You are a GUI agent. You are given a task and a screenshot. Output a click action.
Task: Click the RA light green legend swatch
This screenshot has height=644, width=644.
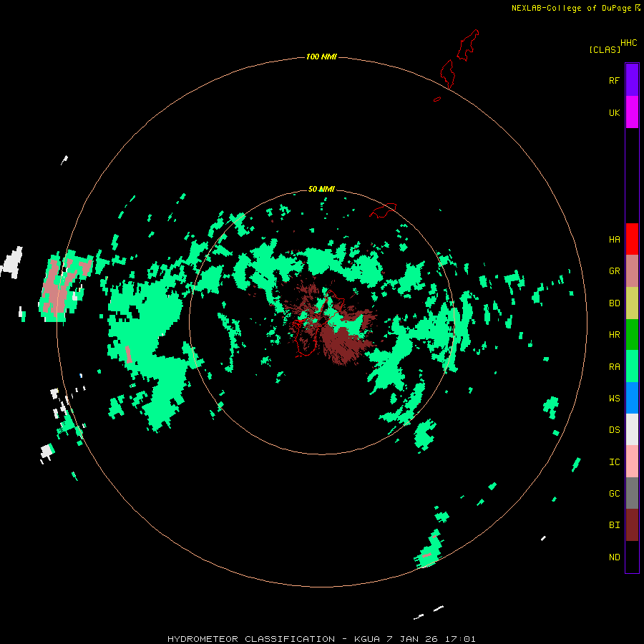click(x=632, y=366)
